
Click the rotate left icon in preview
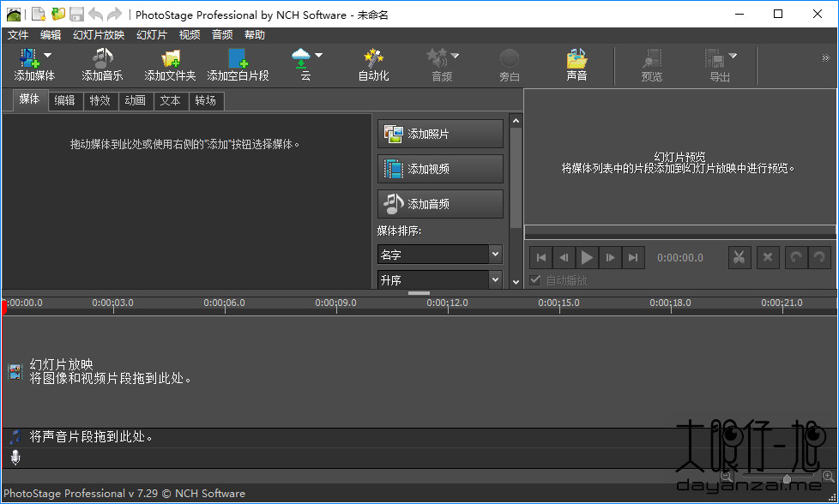795,258
